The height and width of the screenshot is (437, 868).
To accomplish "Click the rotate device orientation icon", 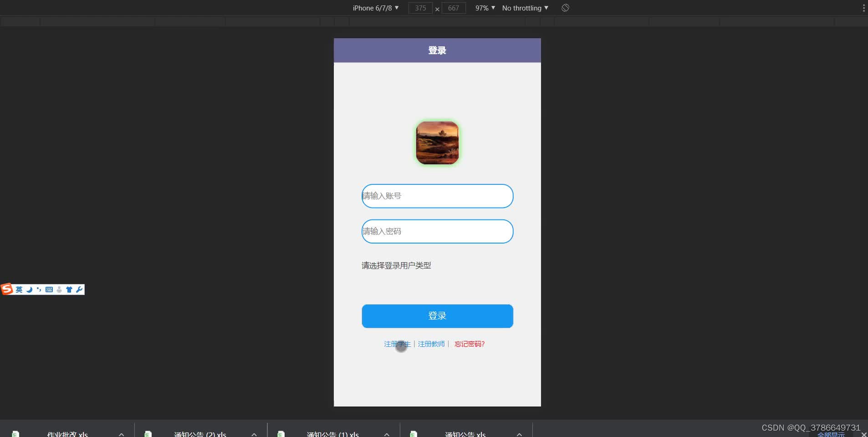I will click(x=565, y=8).
